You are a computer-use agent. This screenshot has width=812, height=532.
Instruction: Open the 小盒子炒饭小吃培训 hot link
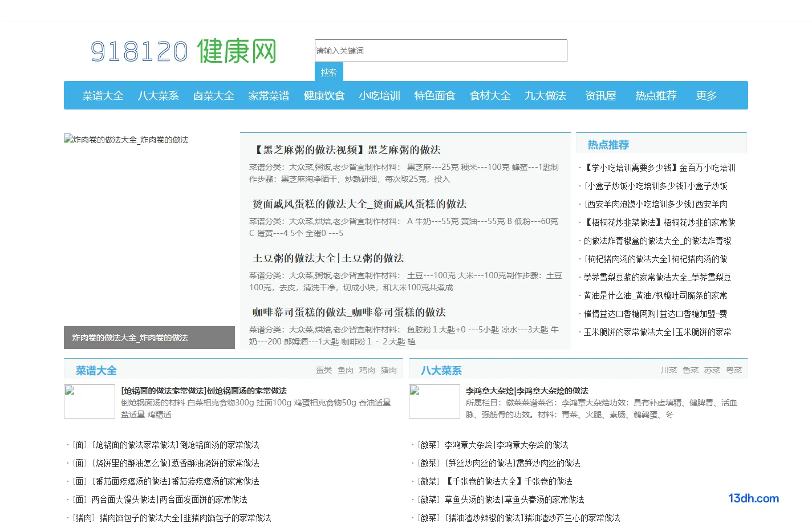(x=655, y=186)
